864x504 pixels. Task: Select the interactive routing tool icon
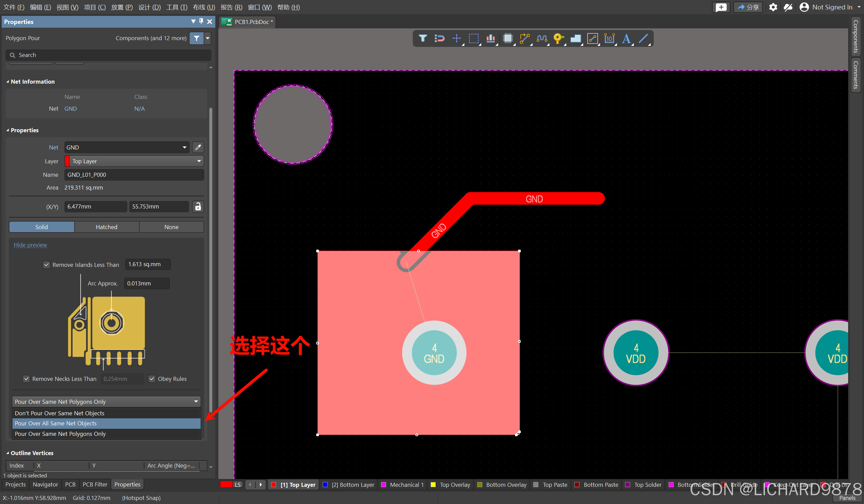(x=524, y=38)
